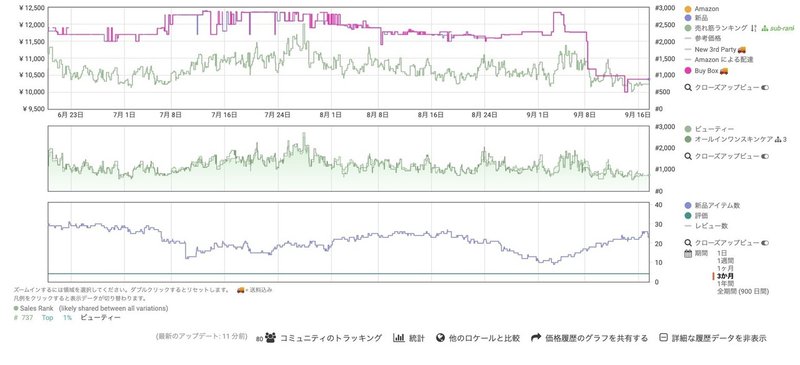Screen dimensions: 800x365
Task: Click the sort arrows icon beside 売れ筋ランキング
Action: coord(754,28)
